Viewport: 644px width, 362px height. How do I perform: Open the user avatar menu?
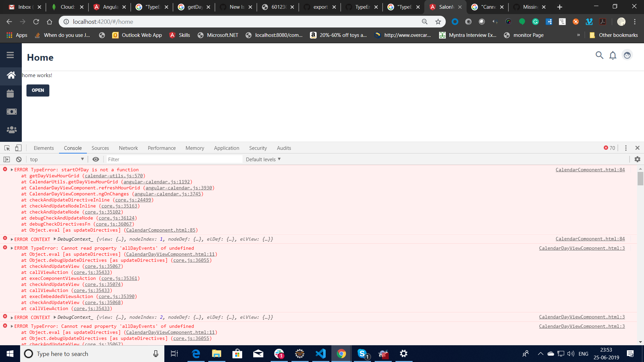point(627,55)
